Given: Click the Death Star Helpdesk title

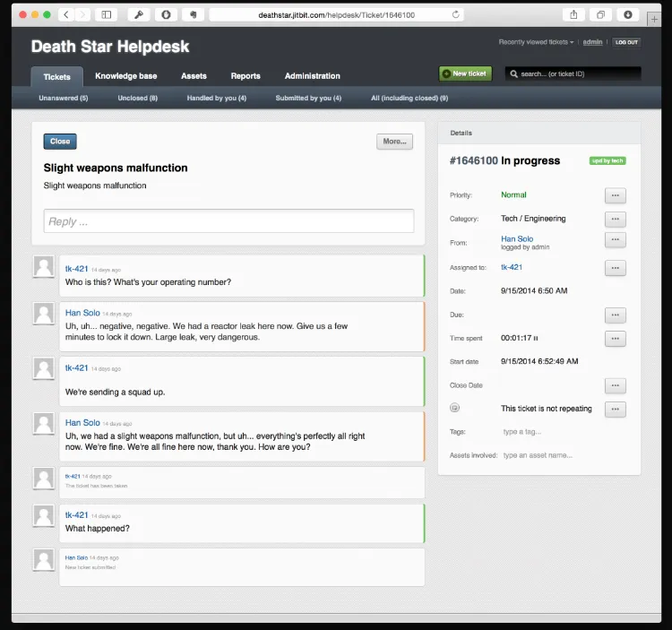Looking at the screenshot, I should pyautogui.click(x=110, y=47).
